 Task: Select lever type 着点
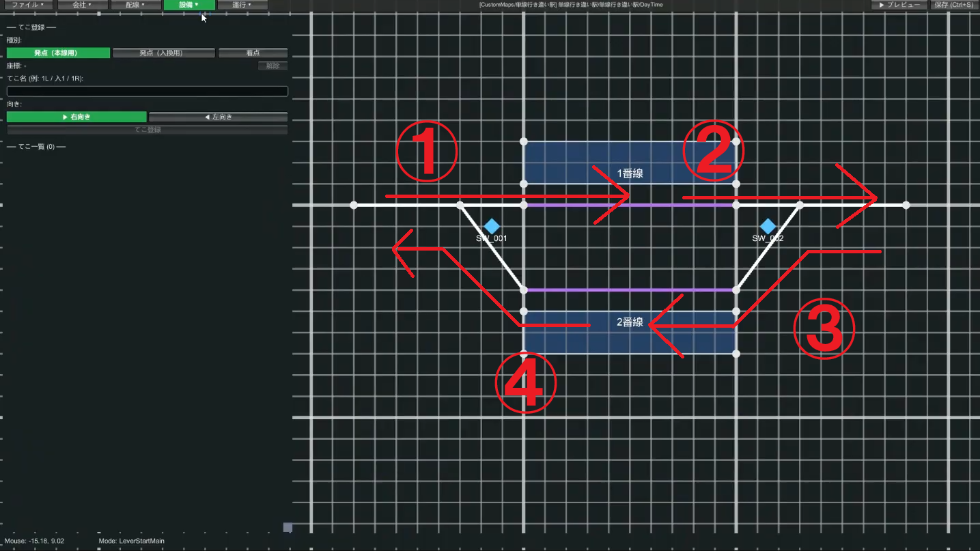pyautogui.click(x=253, y=53)
